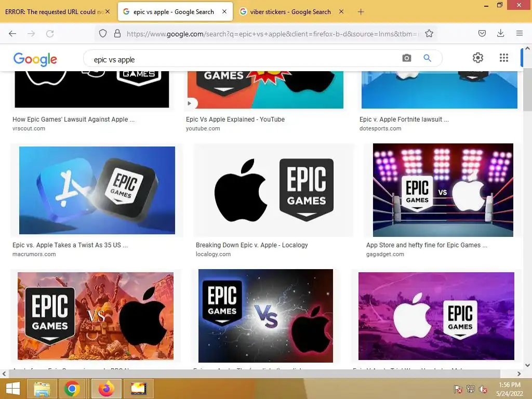Click the Google search box
The height and width of the screenshot is (399, 532).
coord(244,59)
